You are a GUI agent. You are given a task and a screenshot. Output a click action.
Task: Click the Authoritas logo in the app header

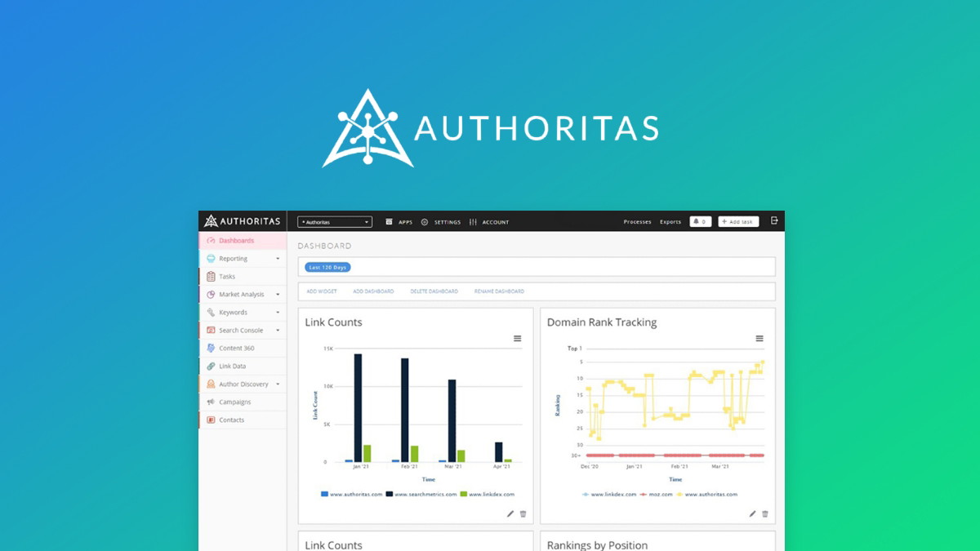[243, 221]
